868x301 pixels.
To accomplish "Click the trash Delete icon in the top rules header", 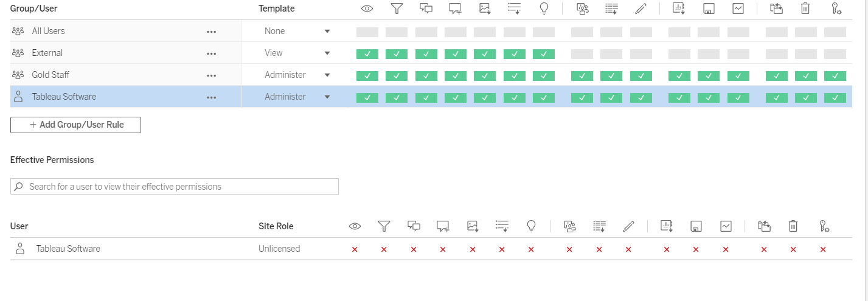I will pyautogui.click(x=805, y=9).
